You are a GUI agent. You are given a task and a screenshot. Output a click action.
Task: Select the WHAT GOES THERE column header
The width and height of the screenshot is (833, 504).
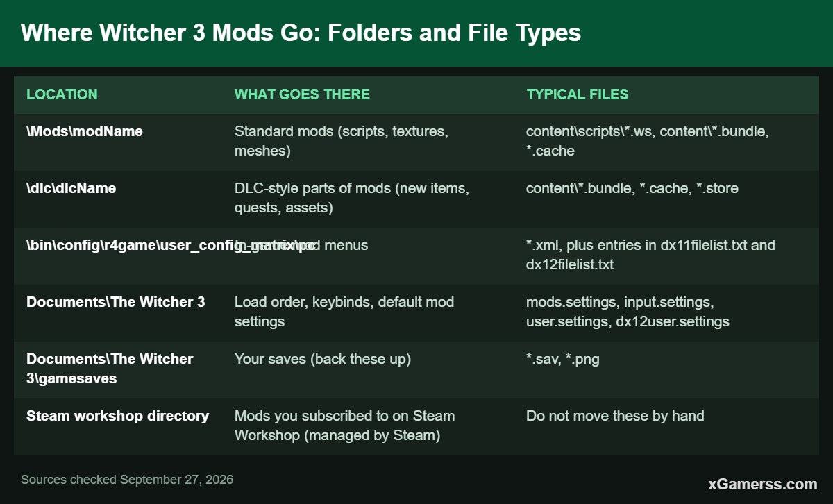[302, 94]
